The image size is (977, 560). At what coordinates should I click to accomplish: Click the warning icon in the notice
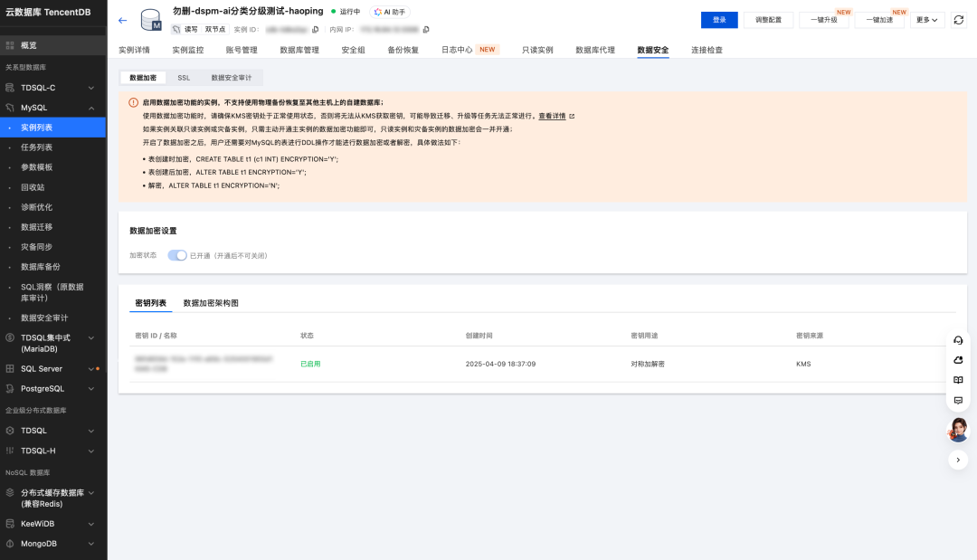click(133, 103)
